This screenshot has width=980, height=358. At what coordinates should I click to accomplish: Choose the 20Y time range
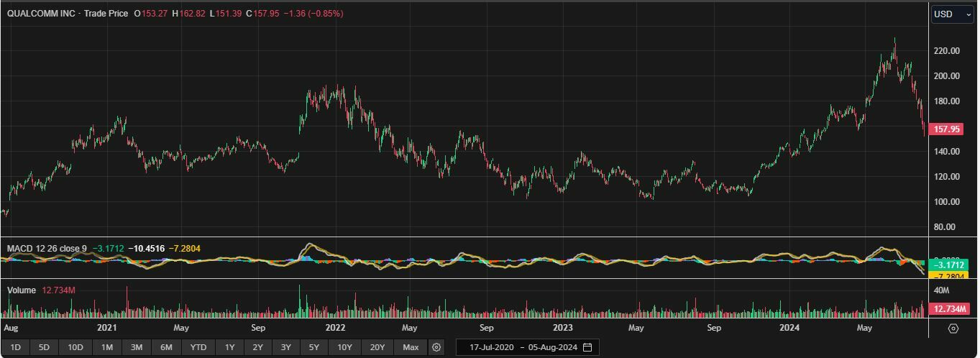377,347
